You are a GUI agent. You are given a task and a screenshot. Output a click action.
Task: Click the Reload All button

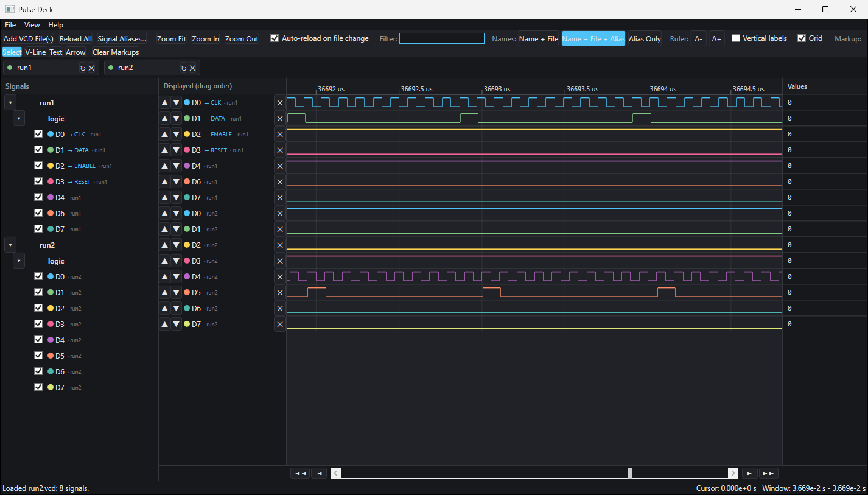tap(75, 39)
